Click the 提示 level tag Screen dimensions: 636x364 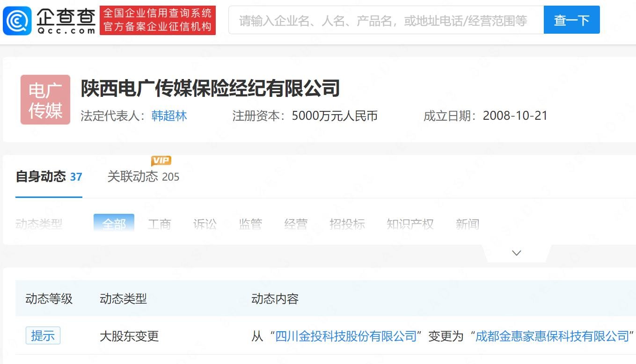43,335
